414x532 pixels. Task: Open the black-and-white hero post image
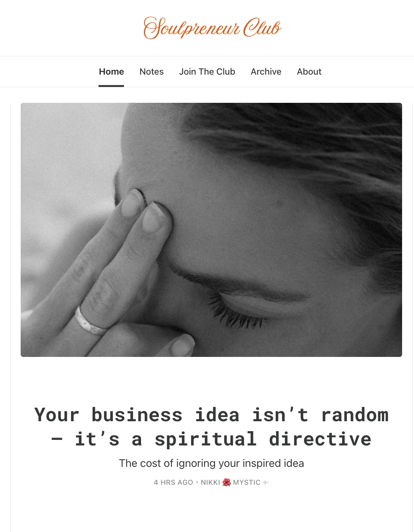[x=211, y=230]
